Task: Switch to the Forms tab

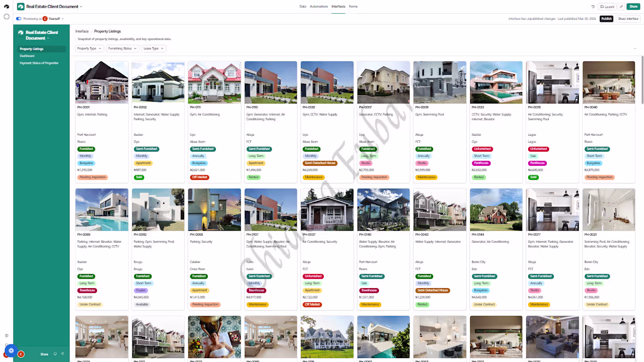Action: pyautogui.click(x=353, y=6)
